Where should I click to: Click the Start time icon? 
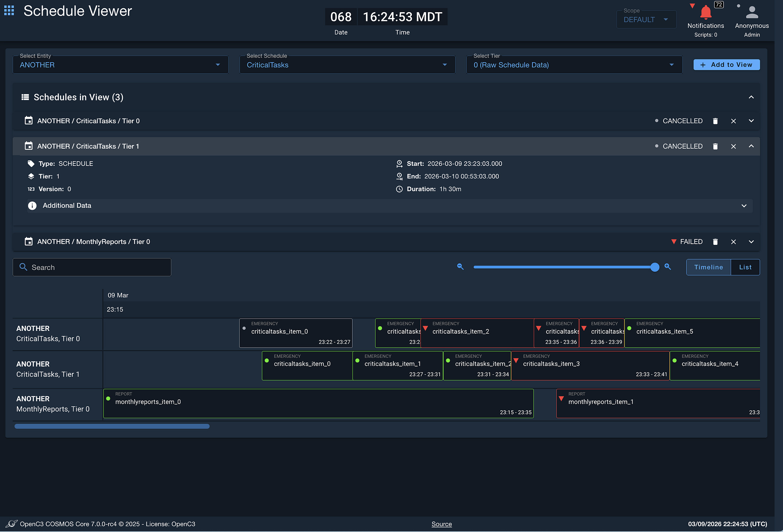click(x=399, y=164)
